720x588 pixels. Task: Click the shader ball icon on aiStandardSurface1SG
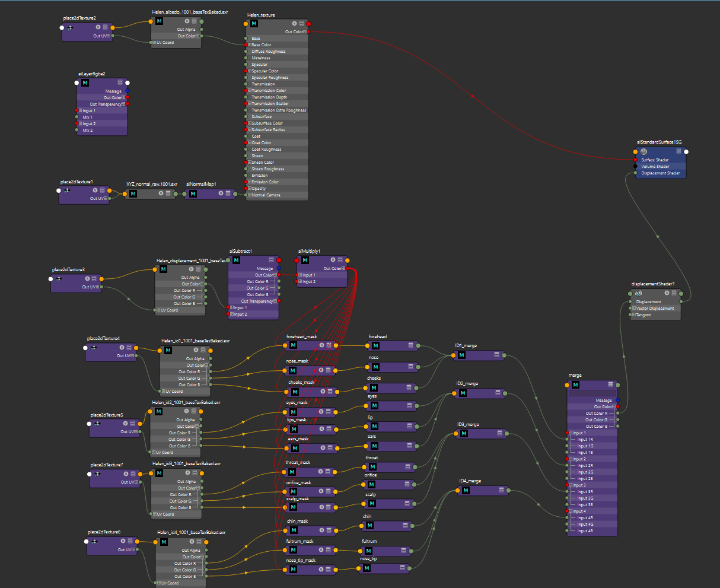point(643,152)
